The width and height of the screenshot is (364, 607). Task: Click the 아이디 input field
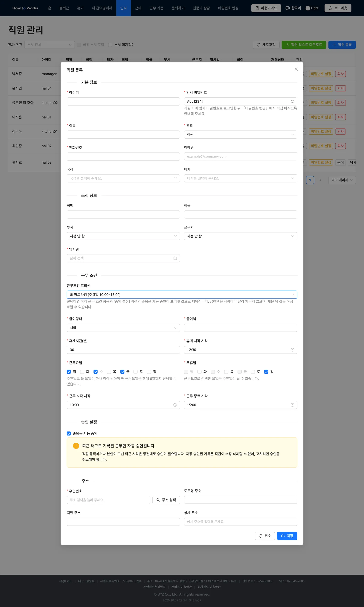[123, 102]
